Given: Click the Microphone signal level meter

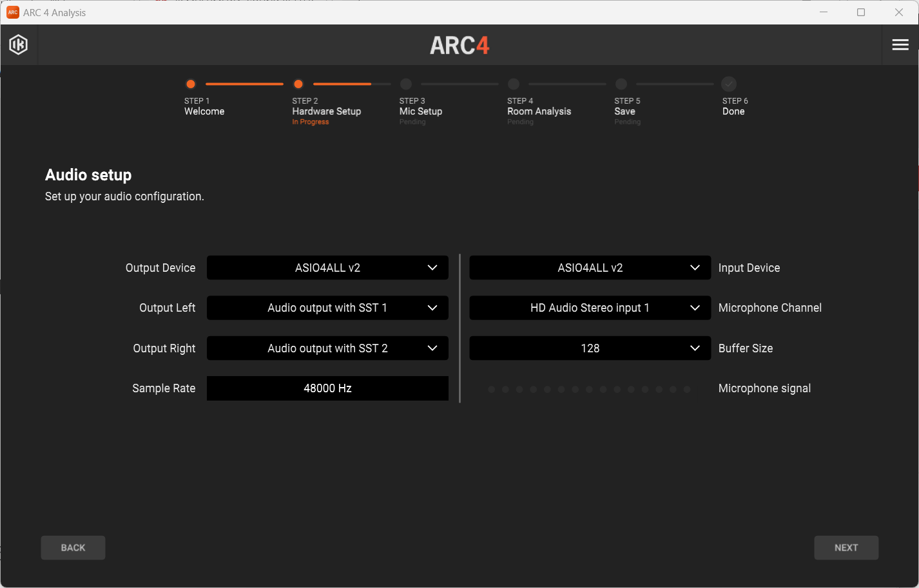Looking at the screenshot, I should [x=589, y=389].
